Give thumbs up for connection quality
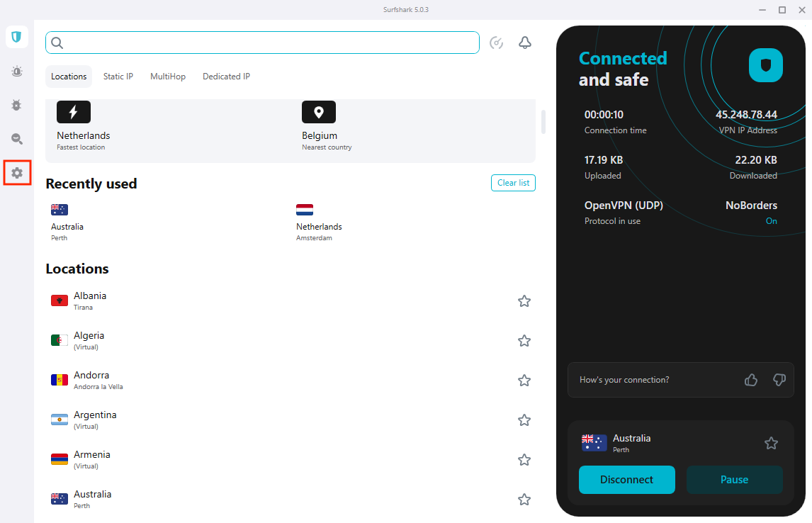Screen dimensions: 812x523 pos(751,380)
